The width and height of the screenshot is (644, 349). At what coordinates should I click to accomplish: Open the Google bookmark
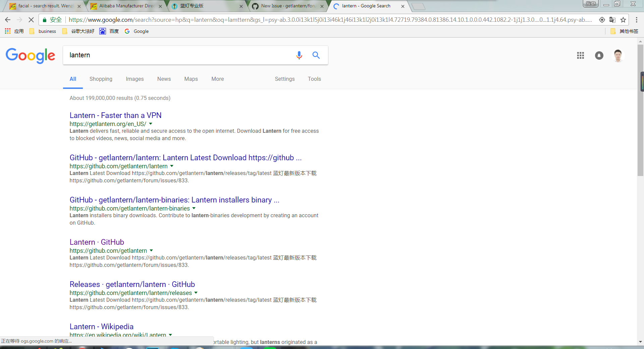click(137, 31)
